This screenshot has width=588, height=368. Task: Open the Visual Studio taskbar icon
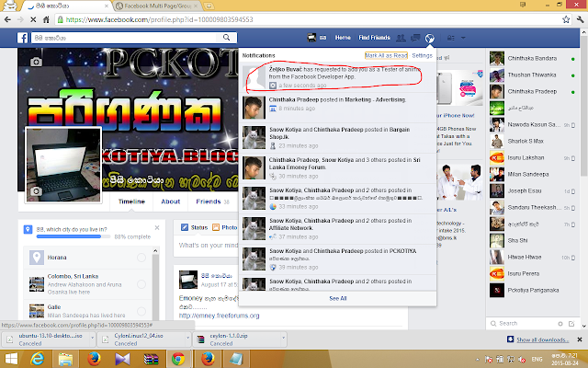click(x=122, y=359)
